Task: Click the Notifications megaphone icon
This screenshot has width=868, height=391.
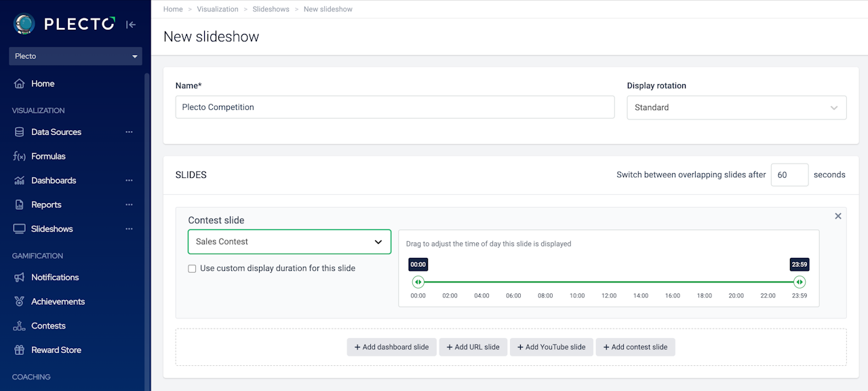Action: pos(19,278)
